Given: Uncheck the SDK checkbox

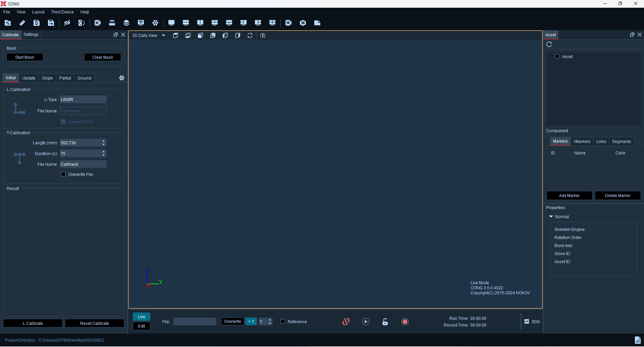Looking at the screenshot, I should pos(527,321).
